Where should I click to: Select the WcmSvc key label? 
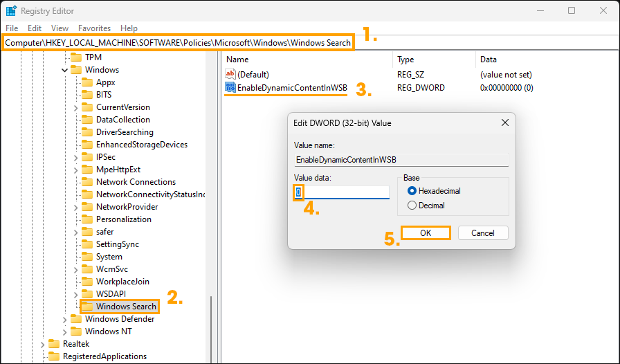click(112, 269)
